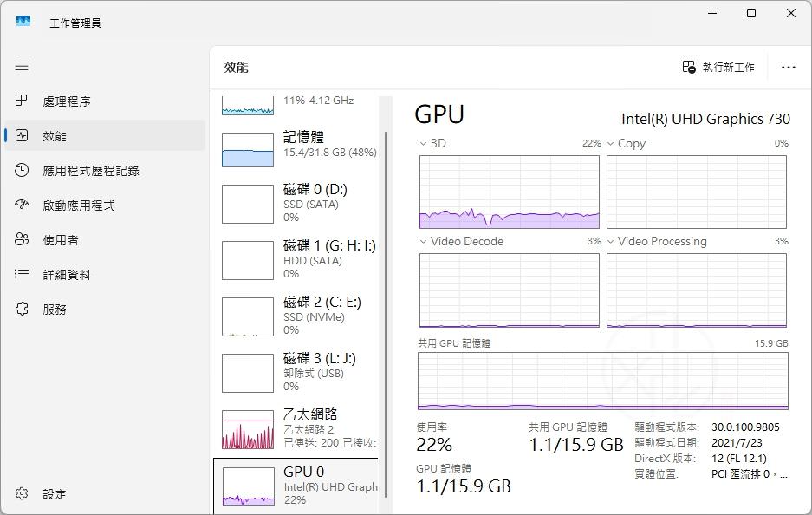Image resolution: width=812 pixels, height=515 pixels.
Task: Click '11% 4.12 GHz' CPU text
Action: [319, 101]
